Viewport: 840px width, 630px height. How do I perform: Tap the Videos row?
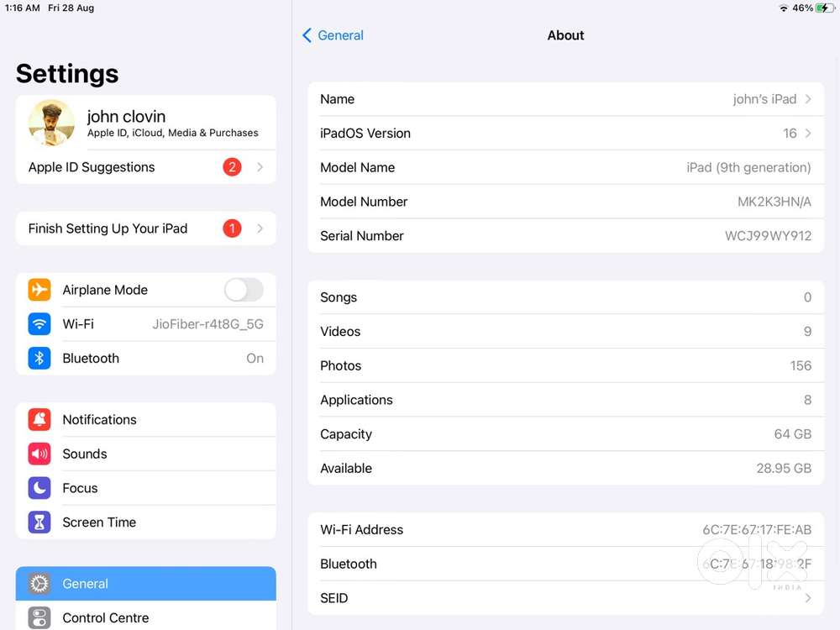565,332
